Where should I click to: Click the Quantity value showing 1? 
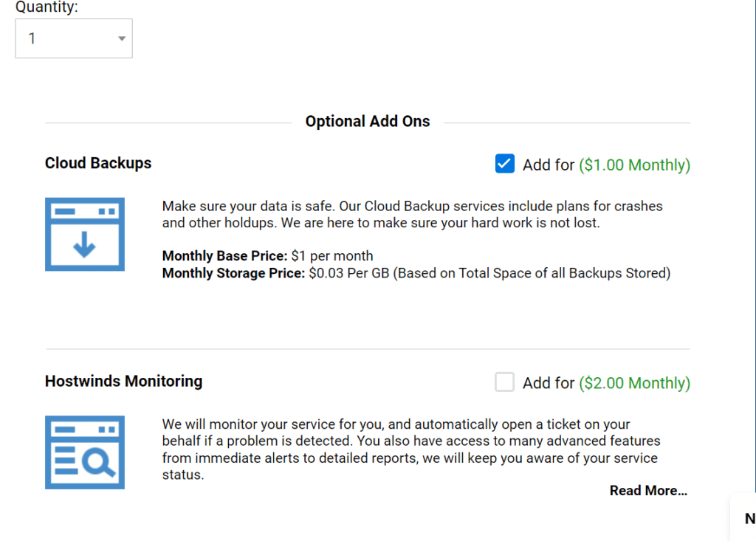click(32, 38)
